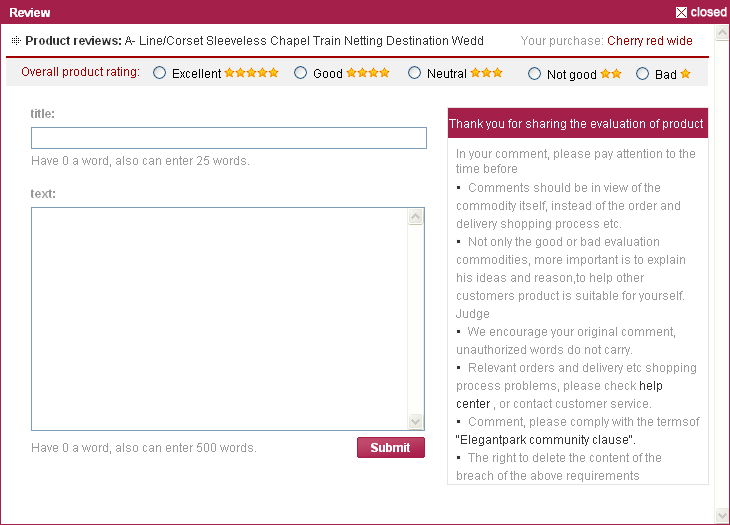This screenshot has width=730, height=525.
Task: Click the review title input field
Action: (229, 138)
